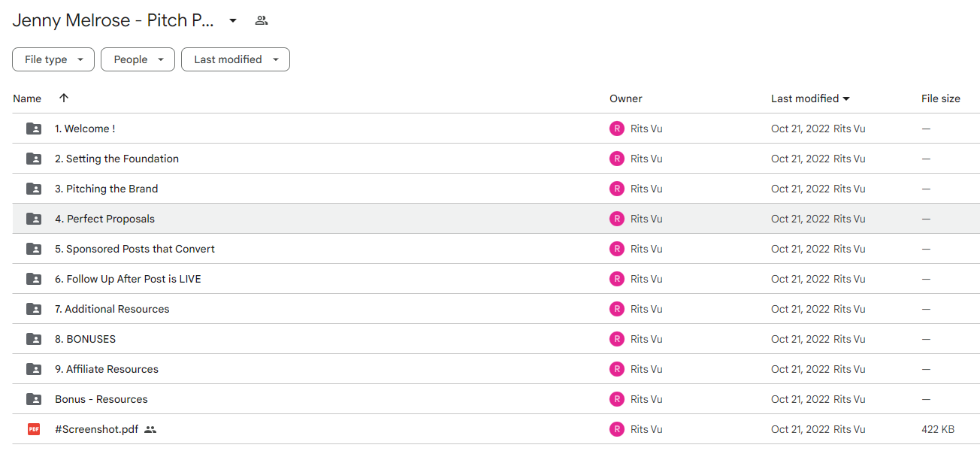Click the shared people icon beside folder title
This screenshot has width=980, height=463.
(x=261, y=20)
